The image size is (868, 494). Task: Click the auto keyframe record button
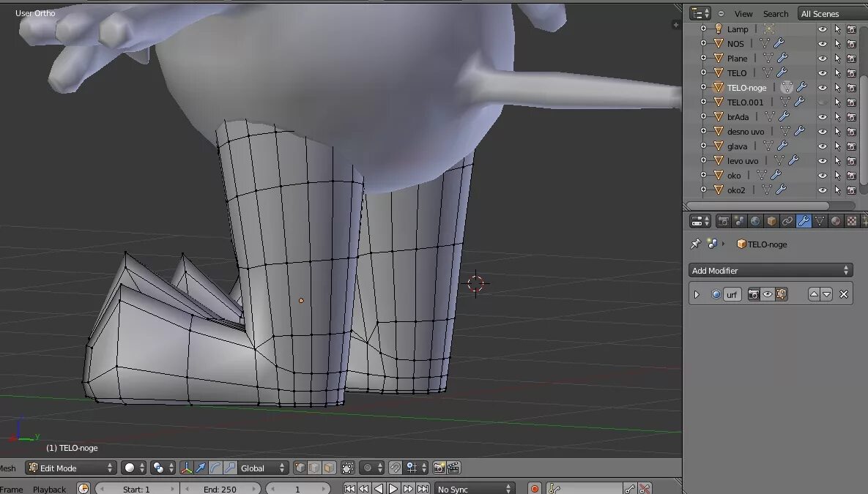(x=534, y=489)
